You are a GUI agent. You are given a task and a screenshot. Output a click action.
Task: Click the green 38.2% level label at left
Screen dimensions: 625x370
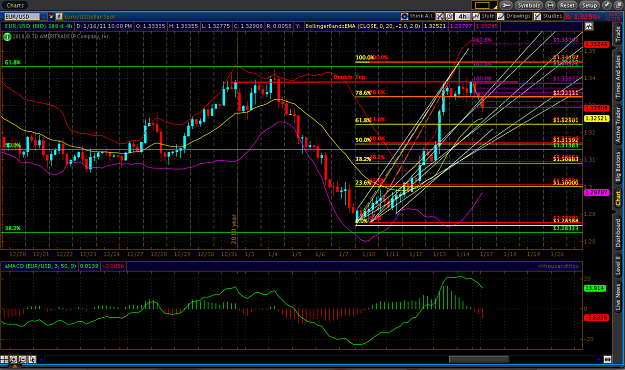point(13,228)
